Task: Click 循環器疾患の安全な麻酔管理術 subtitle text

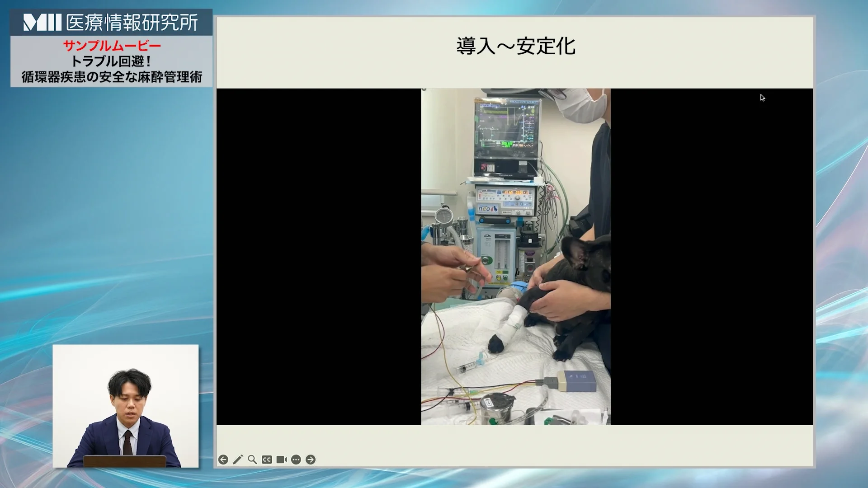Action: point(112,77)
